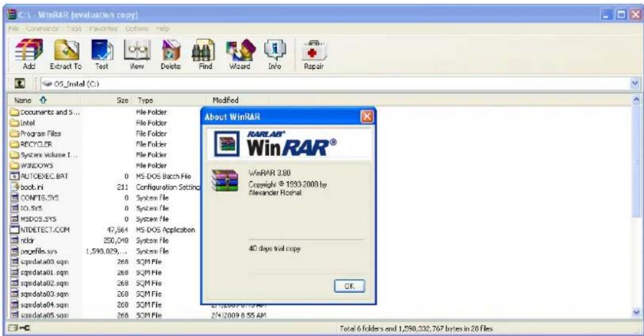Screen dimensions: 644x336
Task: Click the Configuration Settings type cell
Action: [x=168, y=187]
